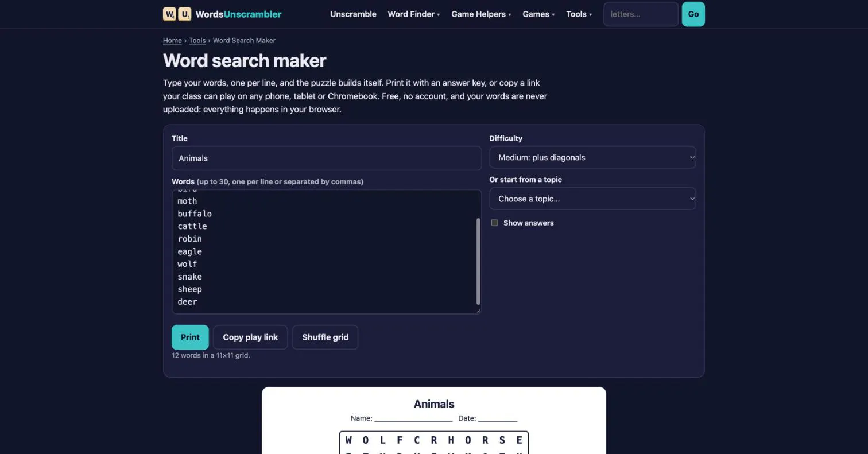868x454 pixels.
Task: Shuffle the puzzle grid
Action: click(325, 337)
